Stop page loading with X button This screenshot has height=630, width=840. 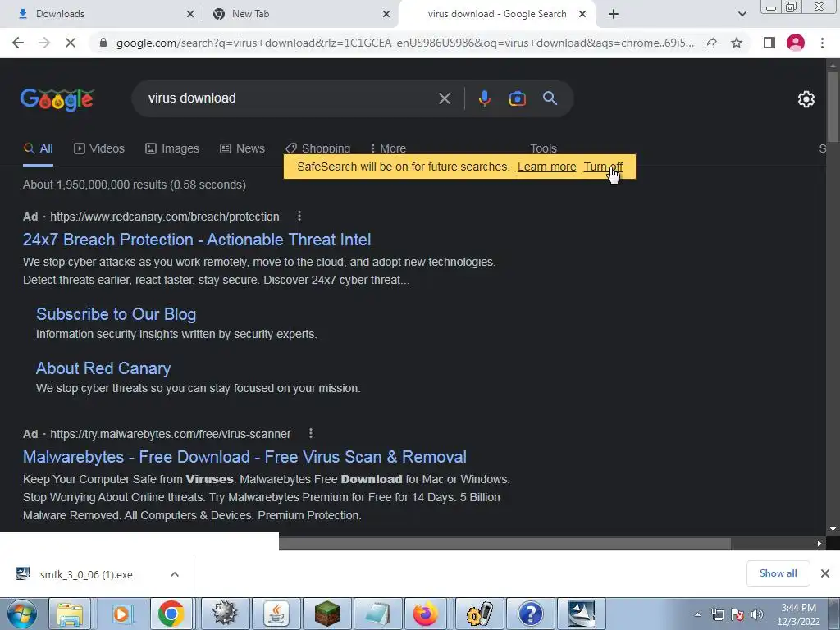(71, 43)
